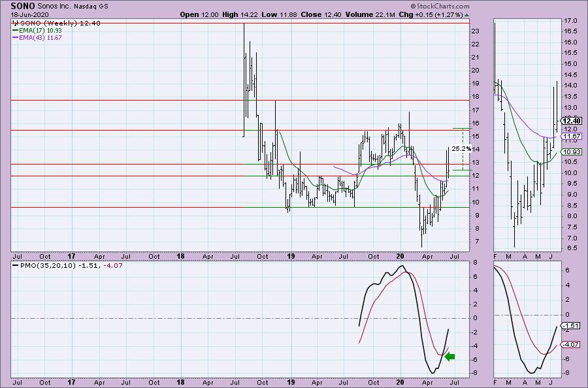
Task: Click the 25.2% measurement annotation label
Action: pos(461,148)
